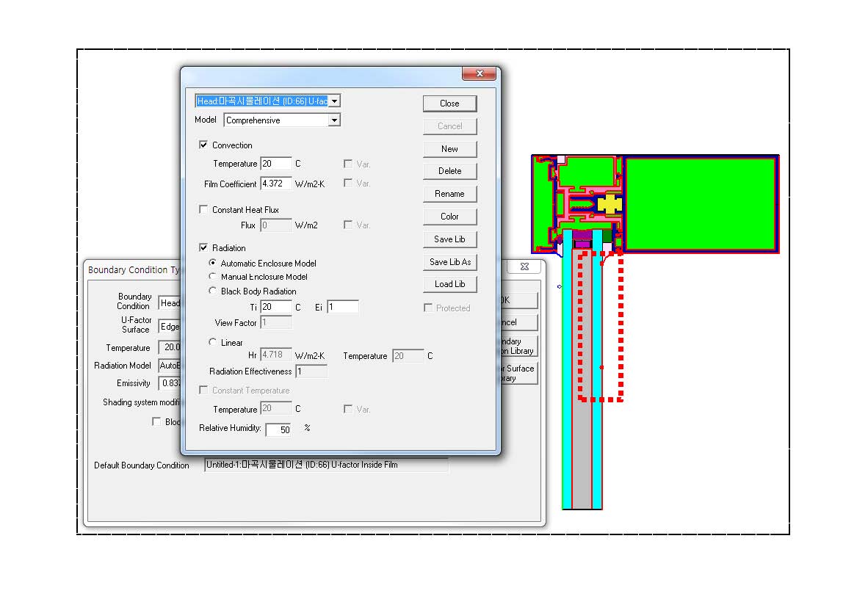Image resolution: width=868 pixels, height=613 pixels.
Task: Click the convection Temperature input field
Action: tap(275, 164)
